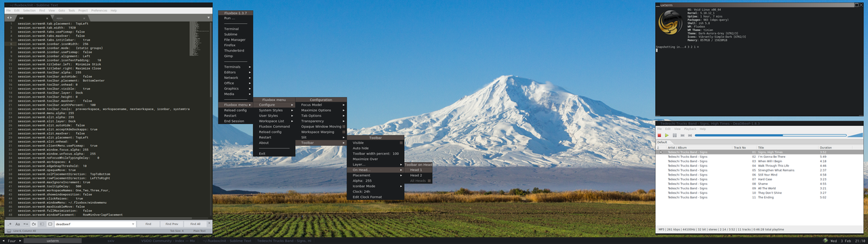Skip to previous track in DeaDBeeF

pos(682,135)
